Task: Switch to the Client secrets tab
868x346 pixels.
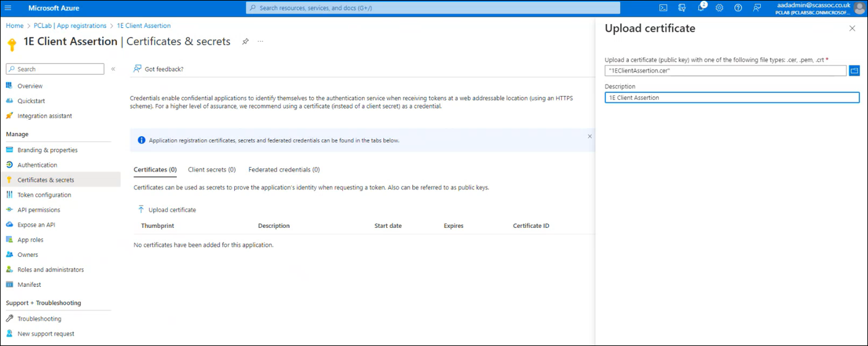Action: pyautogui.click(x=211, y=169)
